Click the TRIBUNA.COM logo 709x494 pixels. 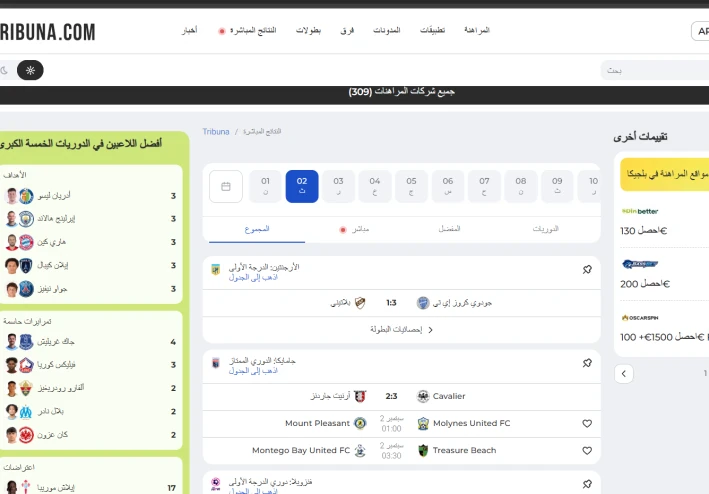click(47, 32)
